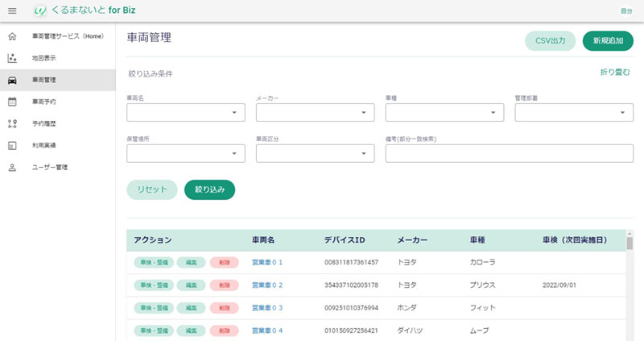Click 削除 for 営業車０２

click(x=225, y=285)
